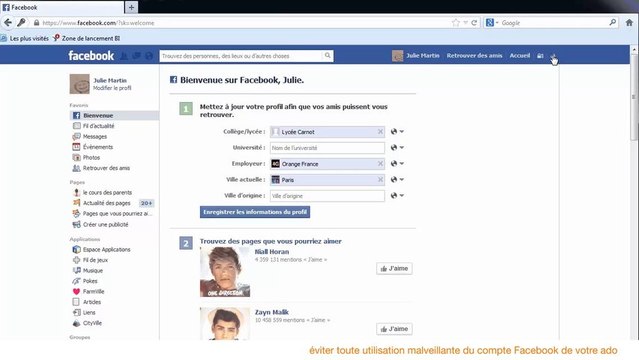Open le cours des parents page

pyautogui.click(x=107, y=192)
